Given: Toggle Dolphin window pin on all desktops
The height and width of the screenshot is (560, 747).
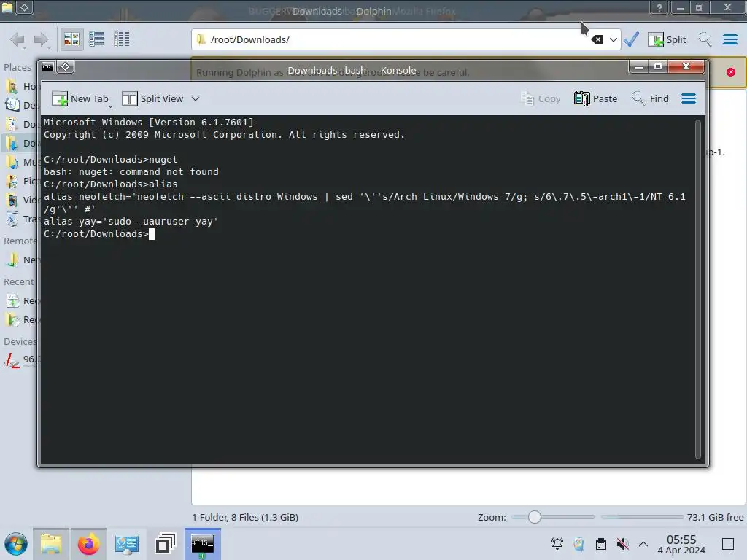Looking at the screenshot, I should pyautogui.click(x=24, y=7).
